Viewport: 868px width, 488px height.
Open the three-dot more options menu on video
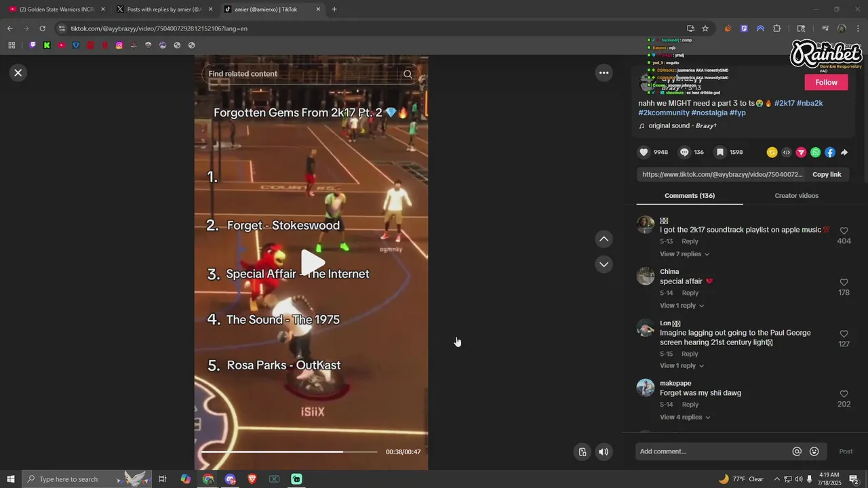point(604,73)
